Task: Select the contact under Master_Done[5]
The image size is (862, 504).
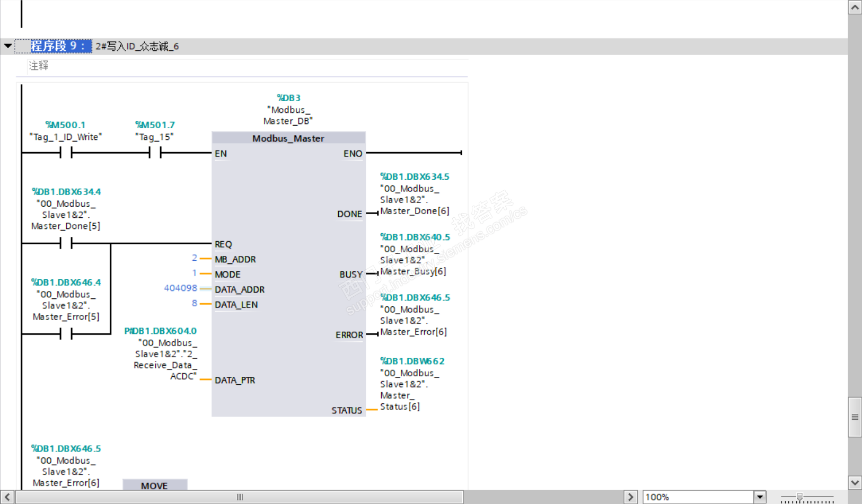Action: point(66,244)
